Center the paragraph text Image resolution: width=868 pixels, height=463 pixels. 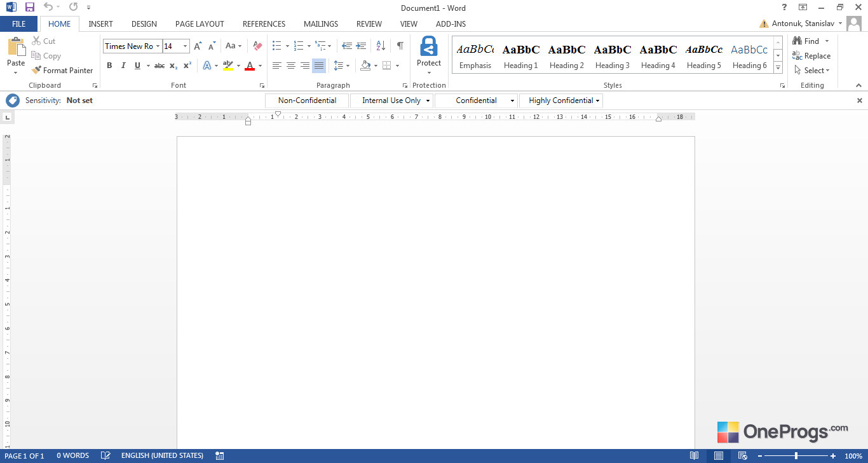(x=291, y=66)
